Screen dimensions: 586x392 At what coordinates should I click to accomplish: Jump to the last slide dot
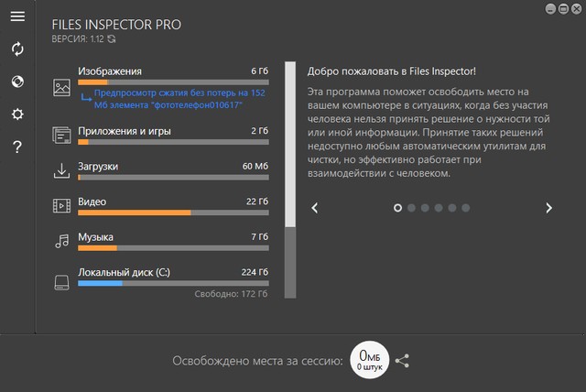click(466, 208)
